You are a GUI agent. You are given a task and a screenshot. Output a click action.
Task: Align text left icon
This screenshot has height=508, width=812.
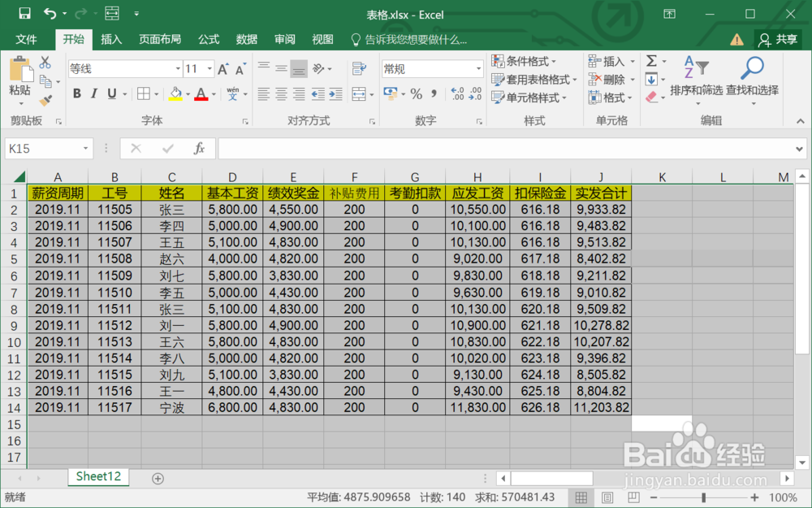[264, 93]
